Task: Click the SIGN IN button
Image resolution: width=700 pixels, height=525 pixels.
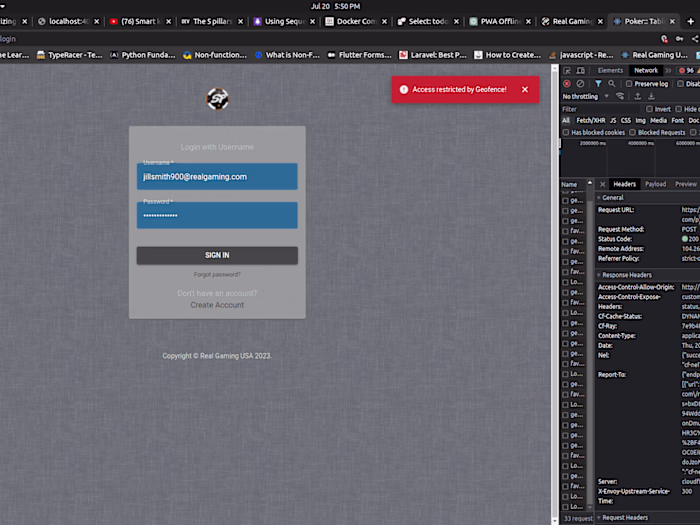Action: [217, 255]
